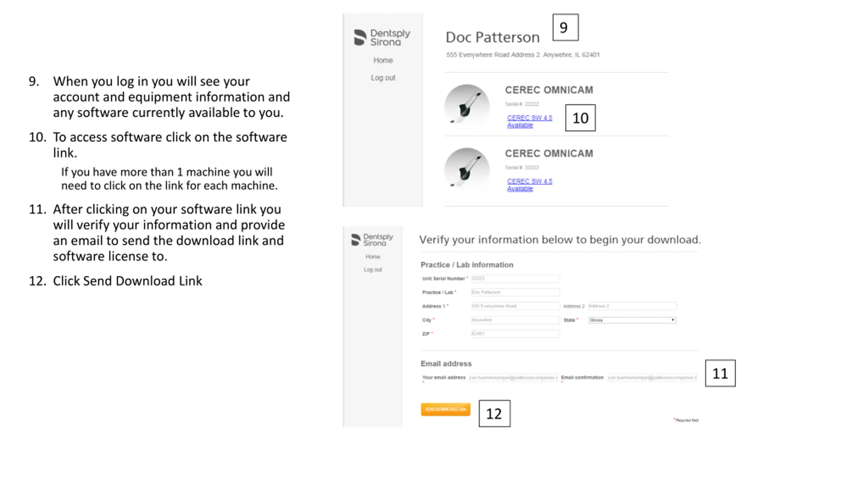This screenshot has height=488, width=868.
Task: Open CEREC SW 4.5 link for serial 22222
Action: [x=529, y=121]
